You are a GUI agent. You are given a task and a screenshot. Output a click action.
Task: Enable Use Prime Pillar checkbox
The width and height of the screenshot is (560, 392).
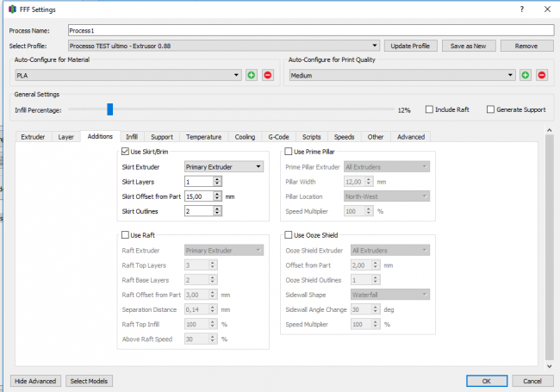pos(289,152)
